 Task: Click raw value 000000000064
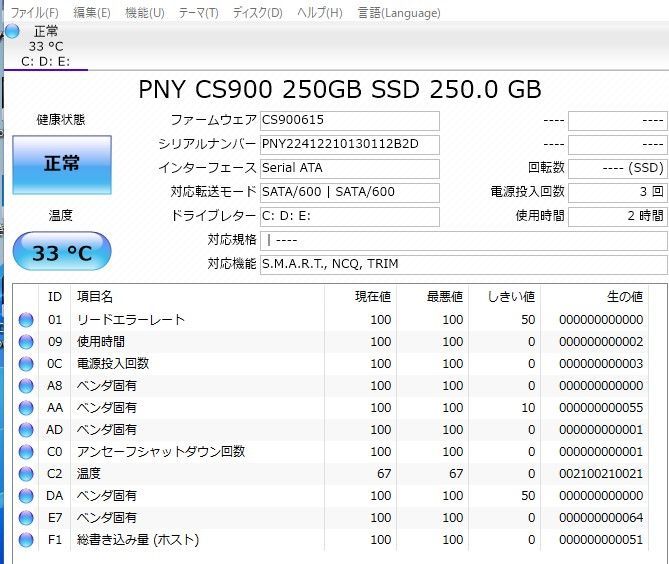pos(601,518)
